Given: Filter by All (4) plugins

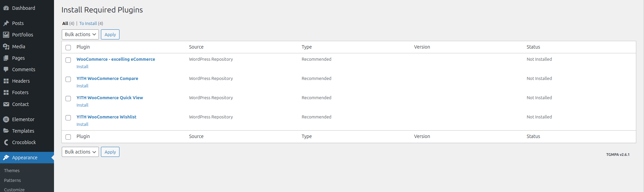Looking at the screenshot, I should point(68,24).
